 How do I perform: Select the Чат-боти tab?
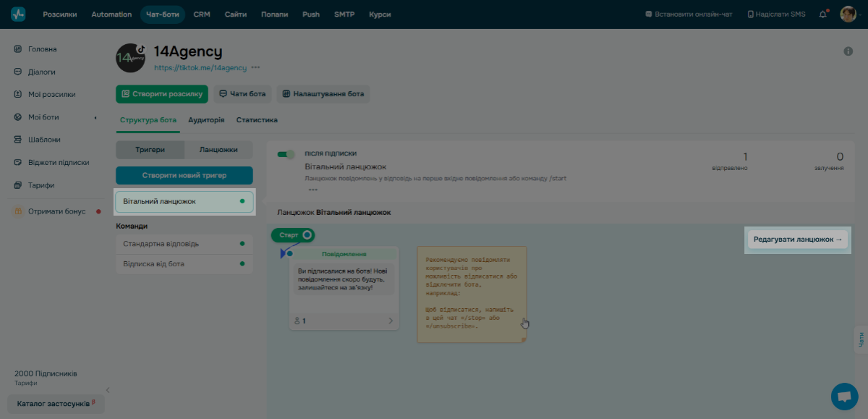click(x=163, y=14)
